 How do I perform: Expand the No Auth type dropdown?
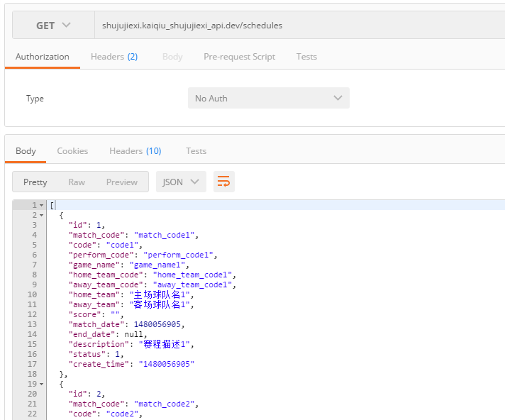(x=268, y=99)
